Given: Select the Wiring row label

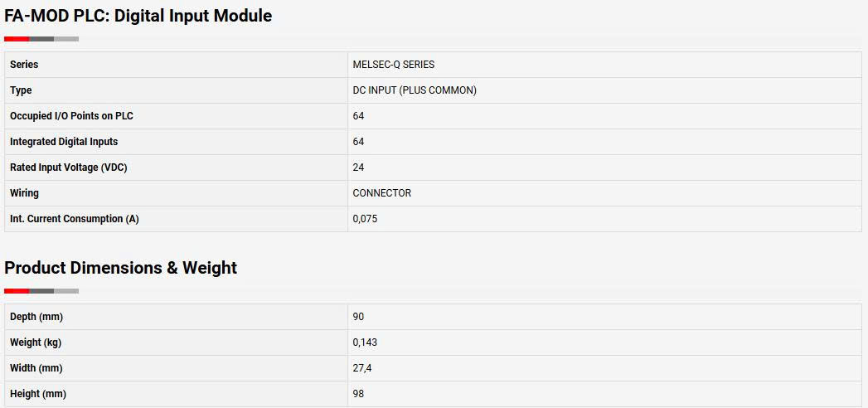Looking at the screenshot, I should [x=24, y=193].
